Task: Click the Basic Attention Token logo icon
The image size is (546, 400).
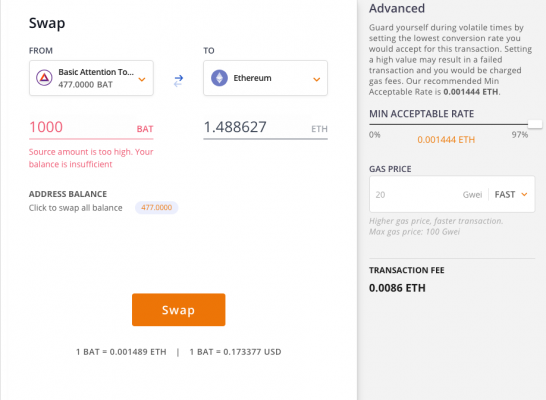Action: click(44, 78)
